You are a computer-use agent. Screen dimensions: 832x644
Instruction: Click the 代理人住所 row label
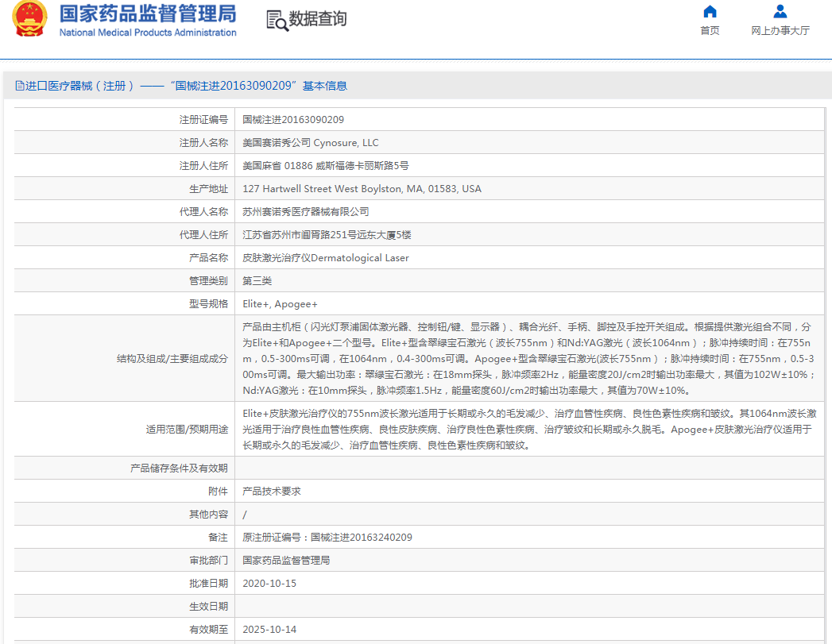(x=203, y=235)
